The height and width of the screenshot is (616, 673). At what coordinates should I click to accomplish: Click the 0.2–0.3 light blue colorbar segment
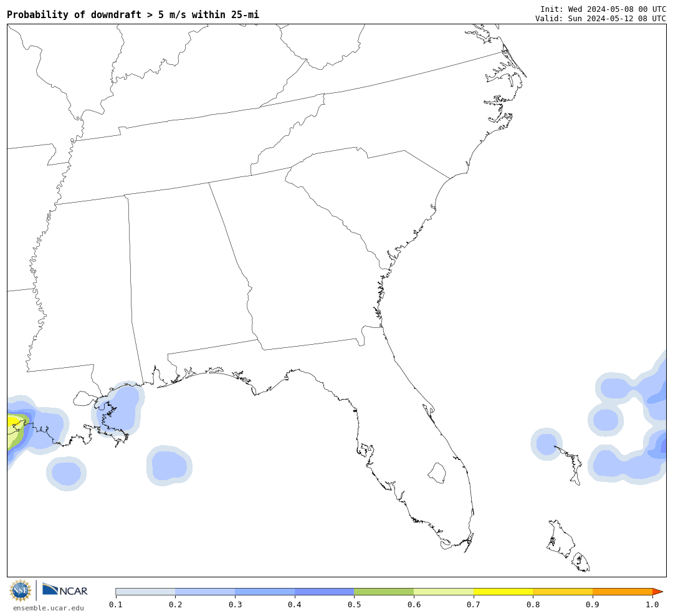click(x=205, y=592)
